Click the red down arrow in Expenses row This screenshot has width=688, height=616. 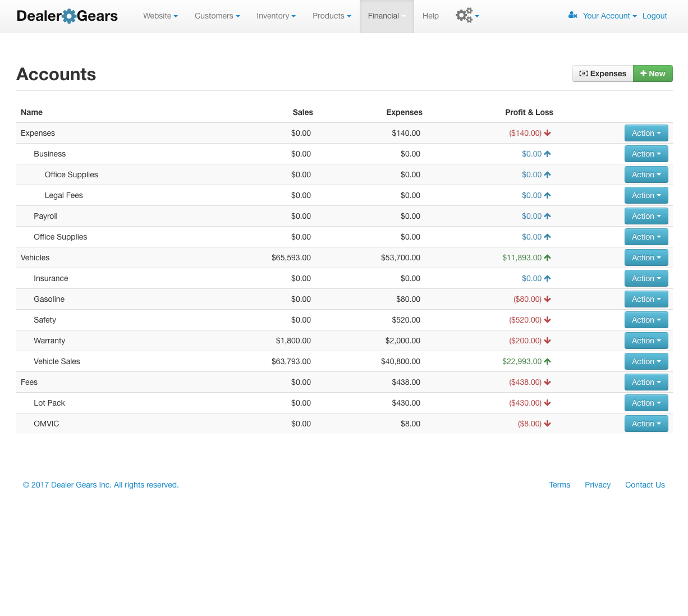click(547, 133)
